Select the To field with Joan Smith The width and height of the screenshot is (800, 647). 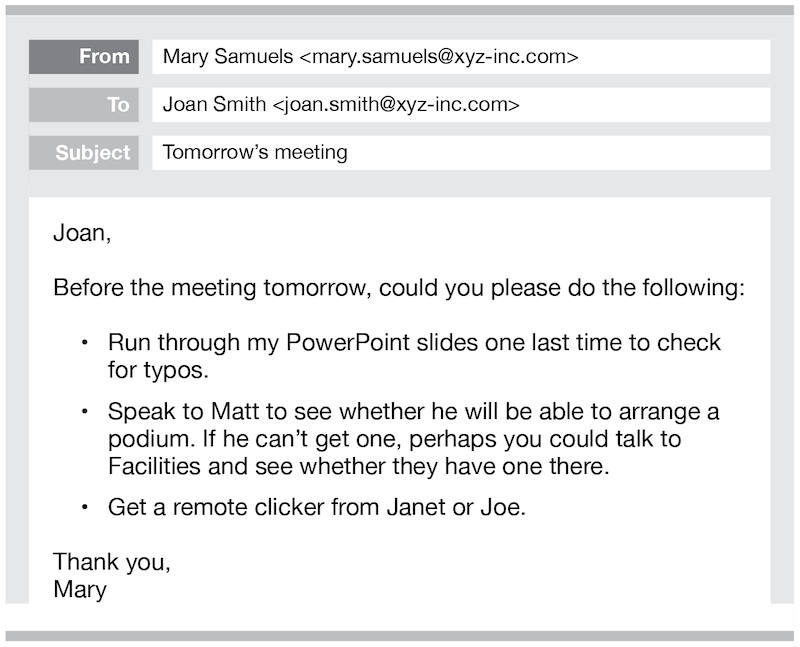click(x=461, y=105)
